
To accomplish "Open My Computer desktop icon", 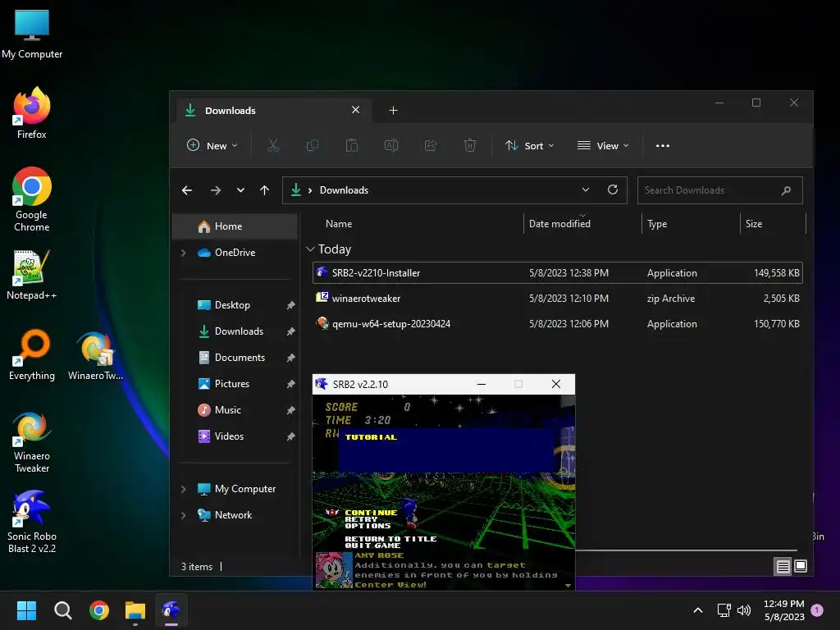I will click(32, 34).
